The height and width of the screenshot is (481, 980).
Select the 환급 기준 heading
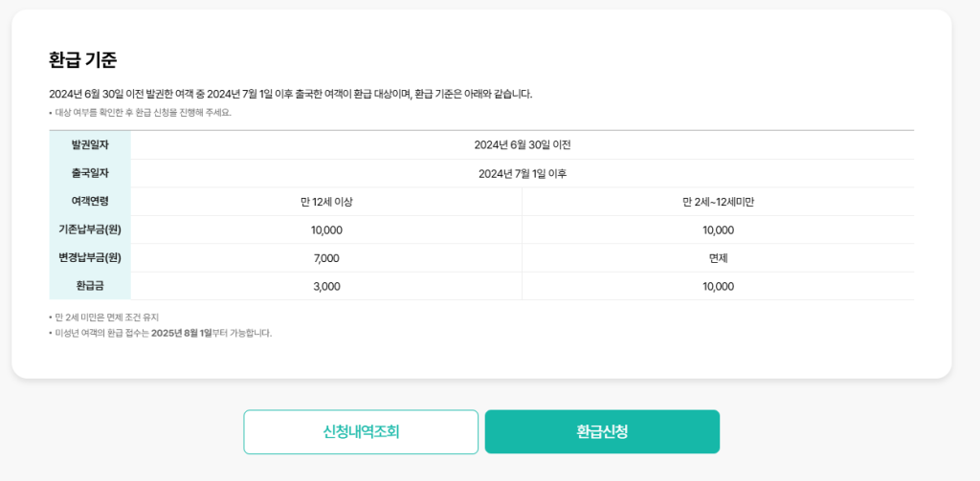82,60
